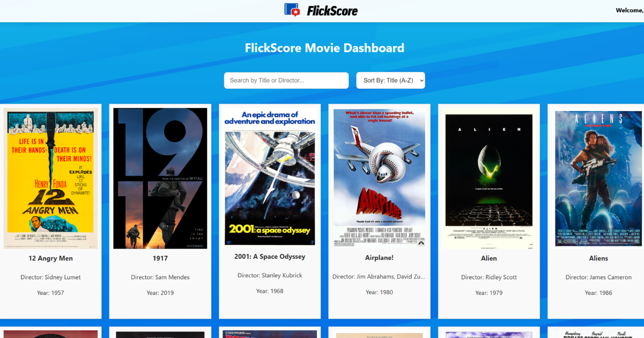Click "Year: 1957" on 12 Angry Men card
The height and width of the screenshot is (338, 644).
(x=51, y=293)
